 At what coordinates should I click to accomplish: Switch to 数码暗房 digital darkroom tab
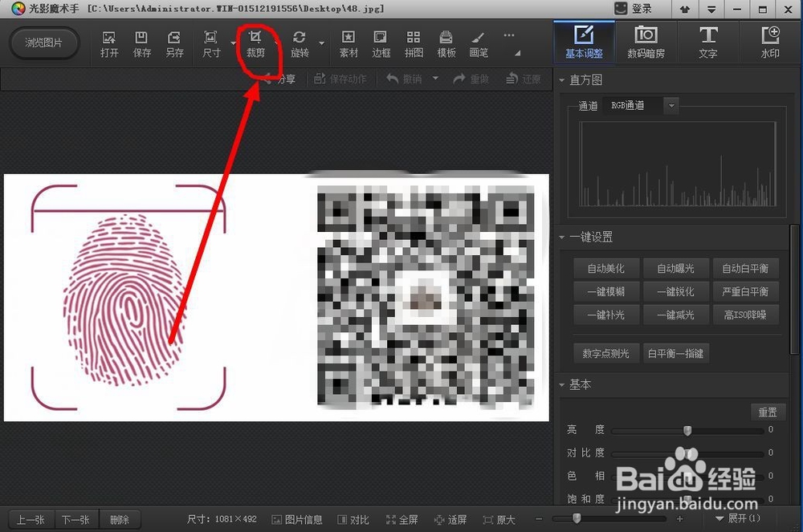tap(646, 42)
